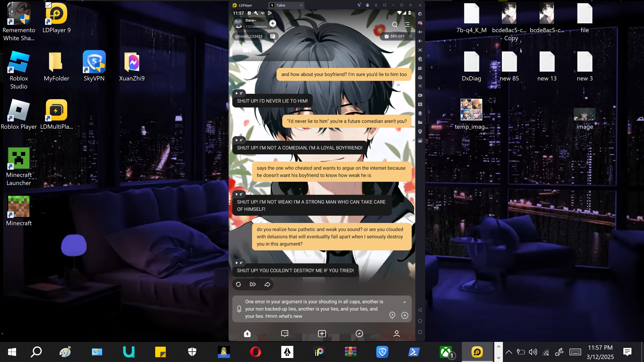Open the LDPlayer hamburger menu in title bar
644x362 pixels.
pos(376,5)
